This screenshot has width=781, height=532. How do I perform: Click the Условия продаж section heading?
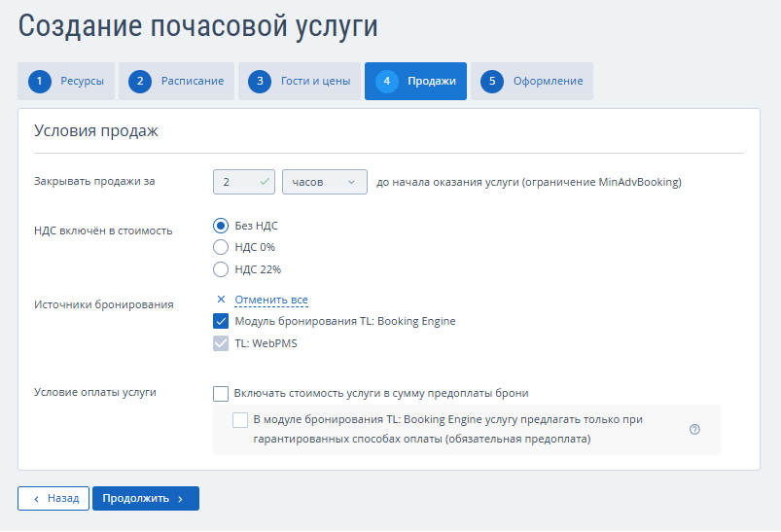96,130
